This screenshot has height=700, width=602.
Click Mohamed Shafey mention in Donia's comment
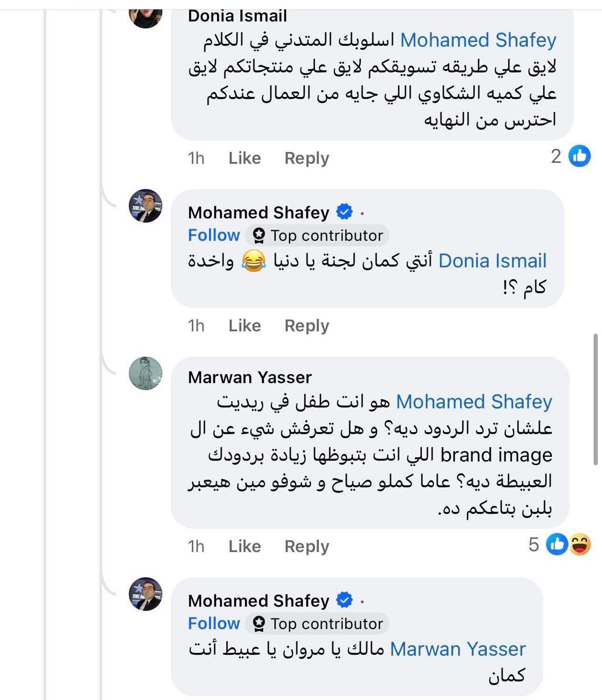pos(478,41)
